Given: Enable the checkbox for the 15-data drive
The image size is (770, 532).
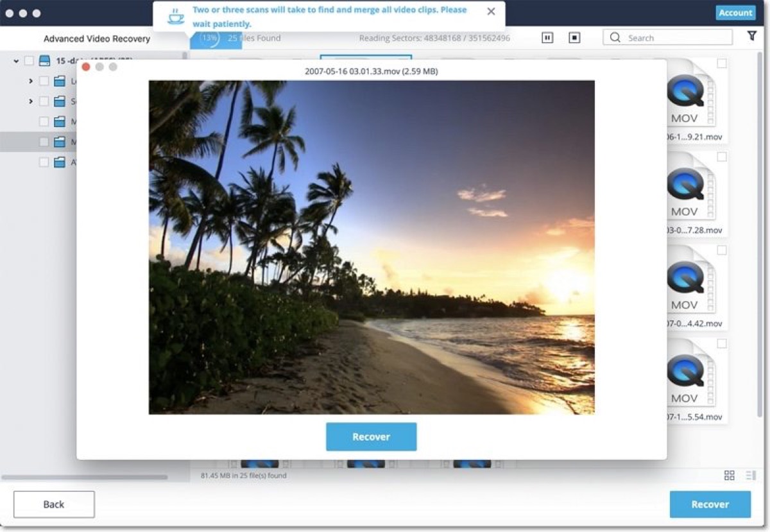Looking at the screenshot, I should (28, 60).
